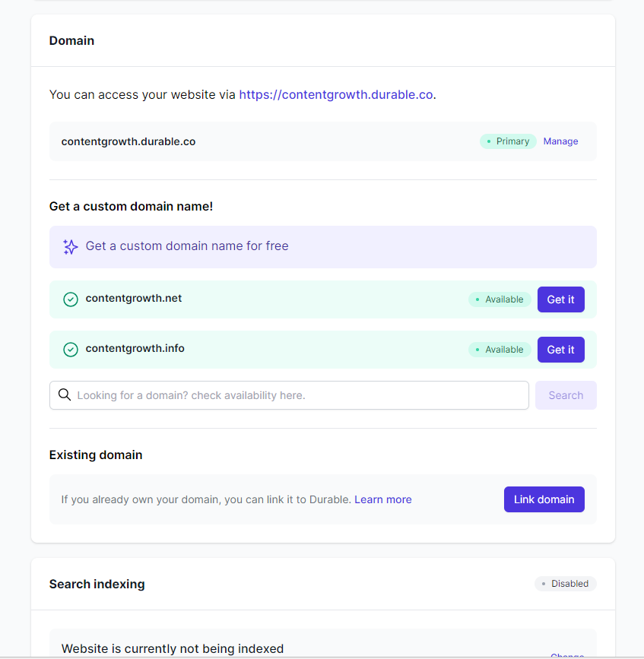Viewport: 644px width, 659px height.
Task: Open the https://contentgrowth.durable.co website link
Action: [336, 95]
